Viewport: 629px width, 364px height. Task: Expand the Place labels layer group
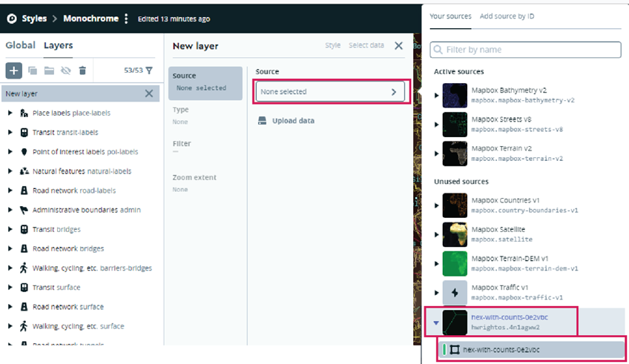(x=10, y=113)
